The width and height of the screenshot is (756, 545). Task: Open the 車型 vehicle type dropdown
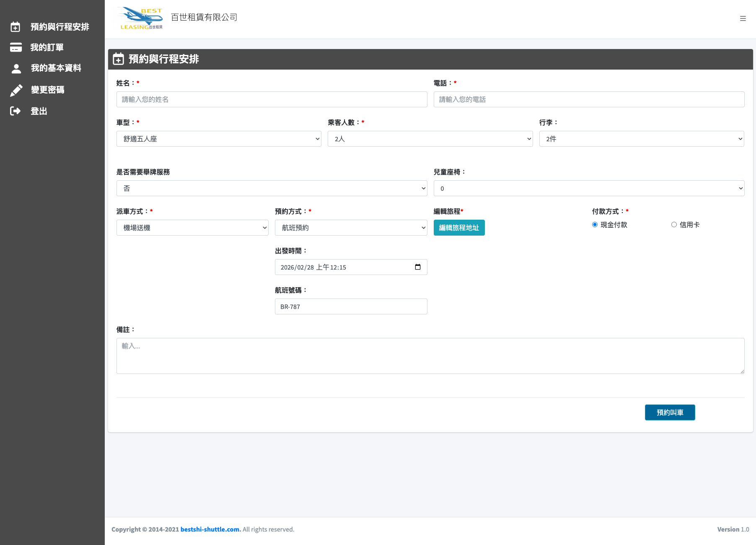[x=218, y=139]
